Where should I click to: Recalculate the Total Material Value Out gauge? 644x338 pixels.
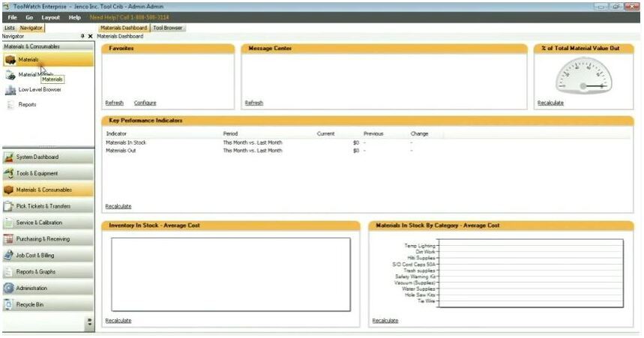click(x=550, y=103)
